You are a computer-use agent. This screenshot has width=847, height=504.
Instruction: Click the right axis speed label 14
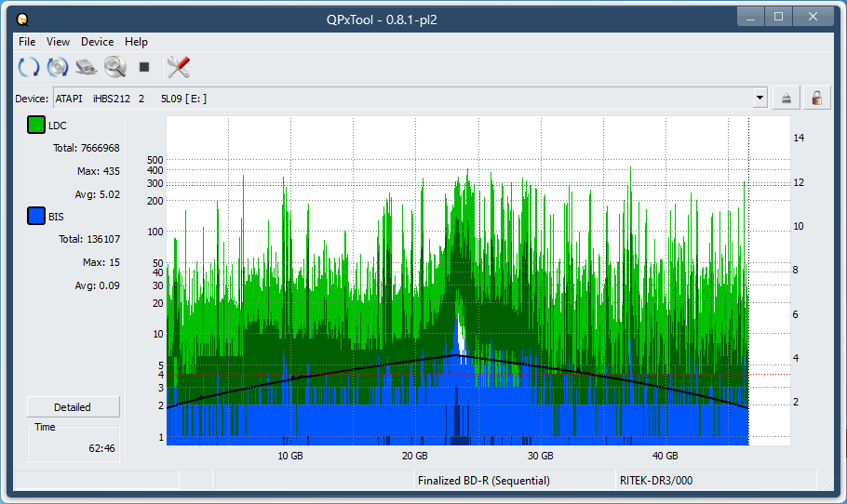[x=799, y=138]
